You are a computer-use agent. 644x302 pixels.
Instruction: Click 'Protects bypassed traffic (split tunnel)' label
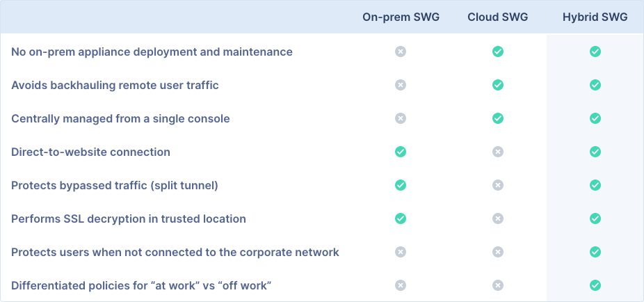pos(115,186)
